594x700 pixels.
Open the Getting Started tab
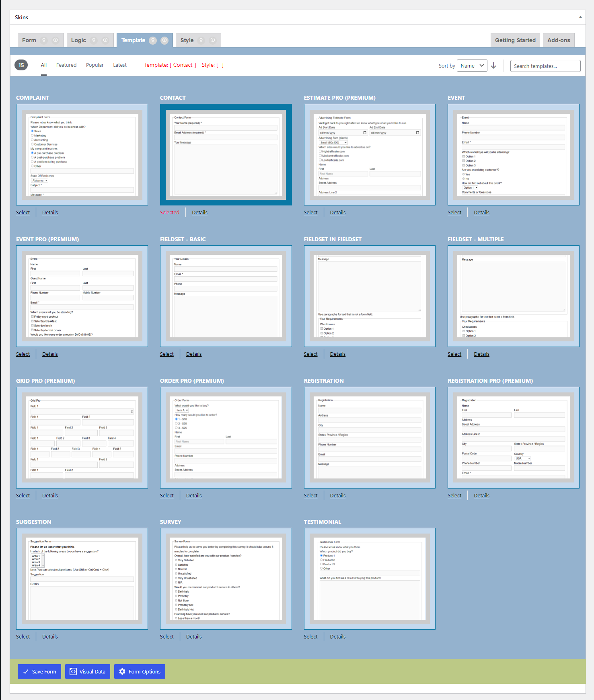click(515, 40)
